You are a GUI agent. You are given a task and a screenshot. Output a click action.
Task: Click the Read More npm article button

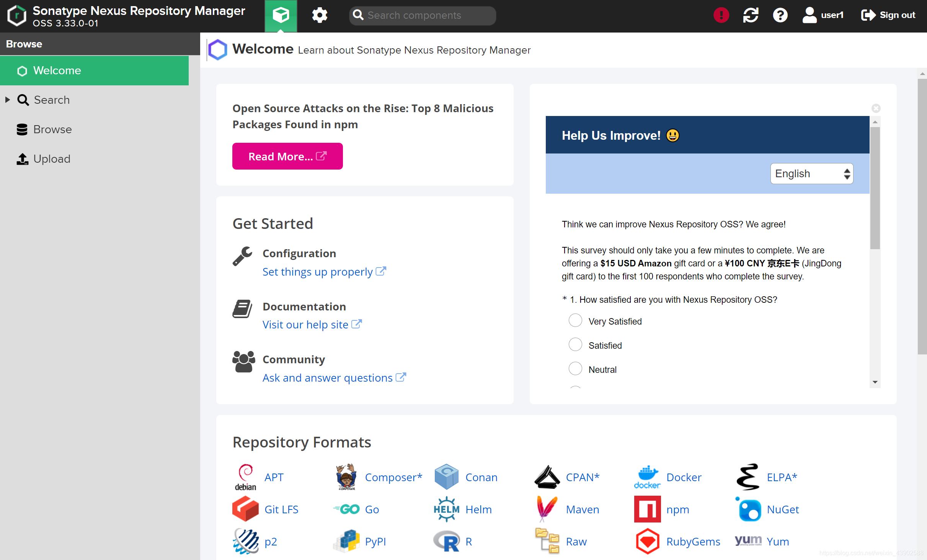[x=287, y=156]
